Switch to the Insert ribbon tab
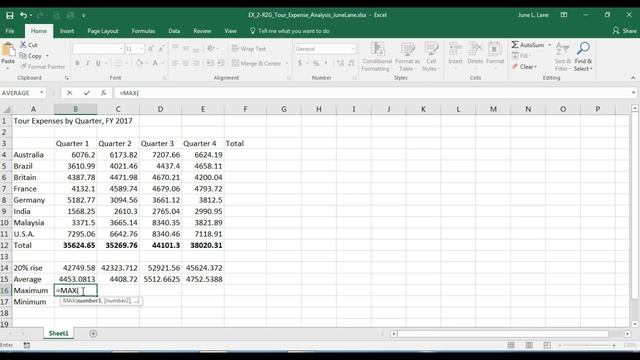This screenshot has height=360, width=640. [67, 31]
